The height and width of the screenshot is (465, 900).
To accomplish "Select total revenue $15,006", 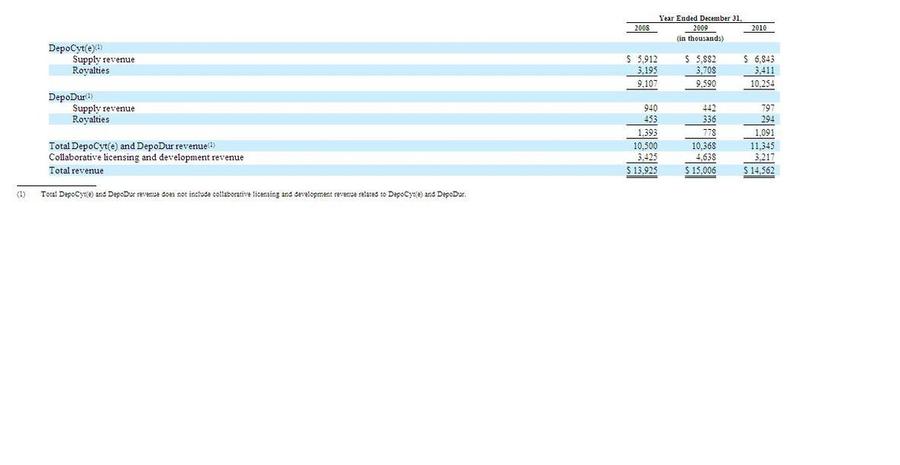I will pyautogui.click(x=701, y=170).
